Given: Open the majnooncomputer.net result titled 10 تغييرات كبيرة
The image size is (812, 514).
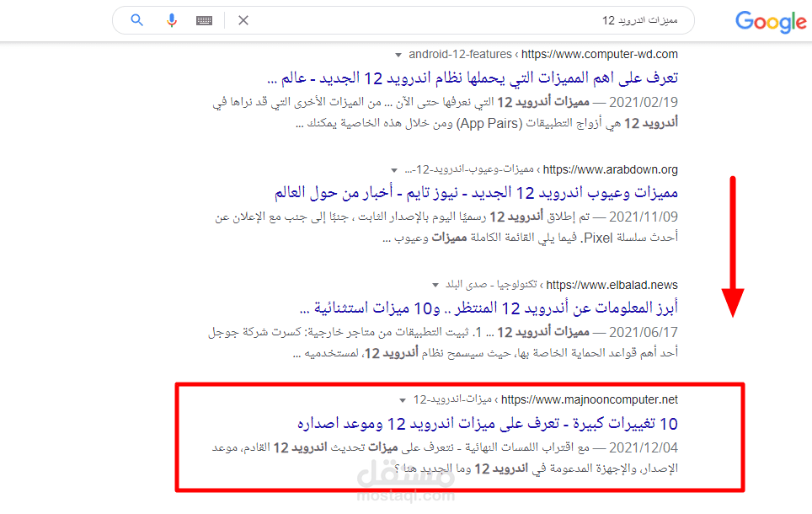Looking at the screenshot, I should (488, 424).
